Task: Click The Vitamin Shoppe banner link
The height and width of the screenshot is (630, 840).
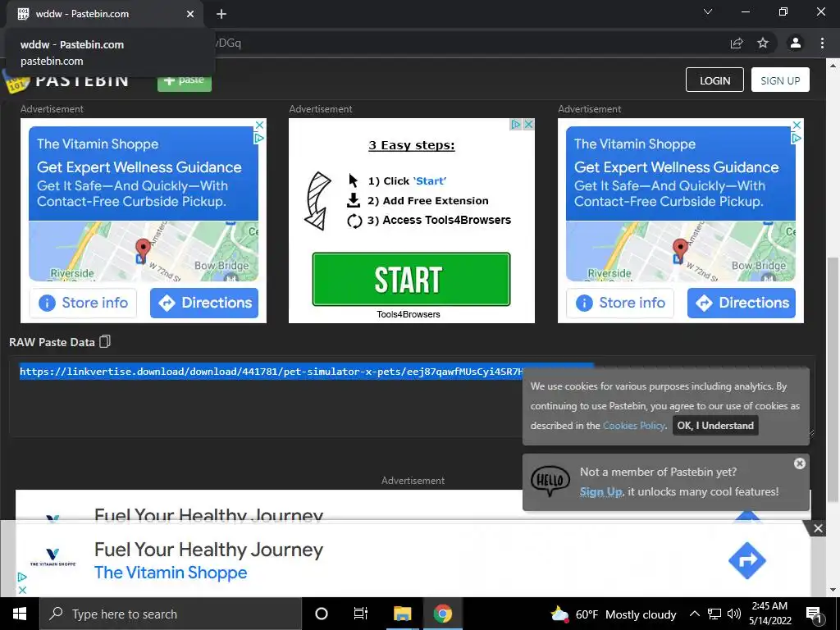Action: (x=171, y=573)
